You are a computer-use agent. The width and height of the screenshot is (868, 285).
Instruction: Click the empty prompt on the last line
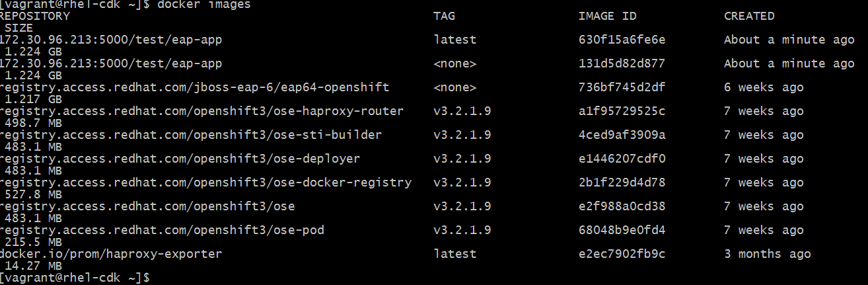(157, 278)
